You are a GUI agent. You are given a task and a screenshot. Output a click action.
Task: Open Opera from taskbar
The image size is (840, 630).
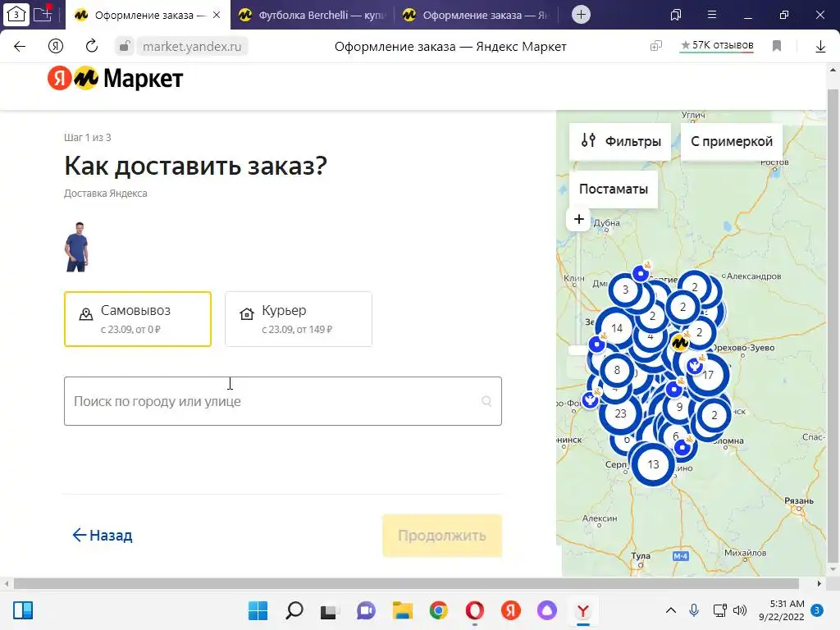(475, 610)
